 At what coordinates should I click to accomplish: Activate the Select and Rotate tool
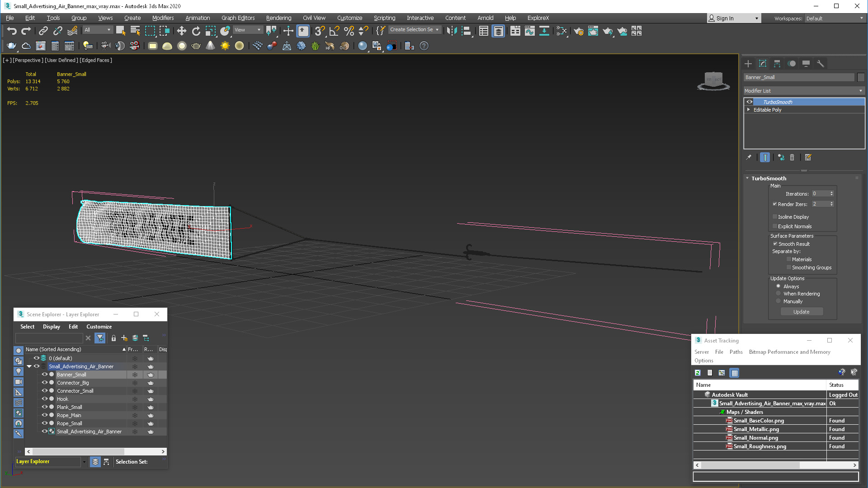(196, 31)
